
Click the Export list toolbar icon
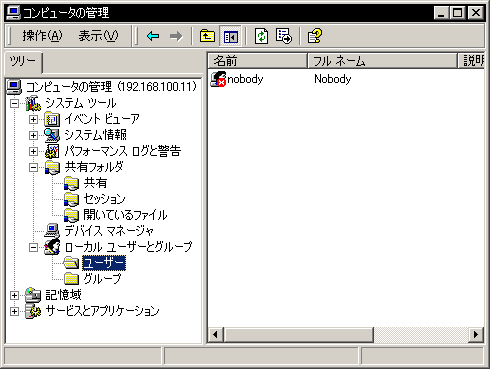click(284, 36)
